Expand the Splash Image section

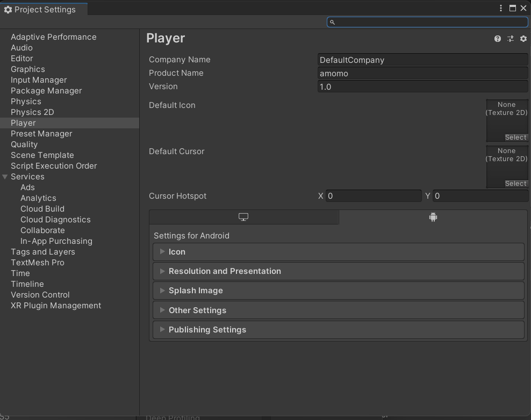338,291
